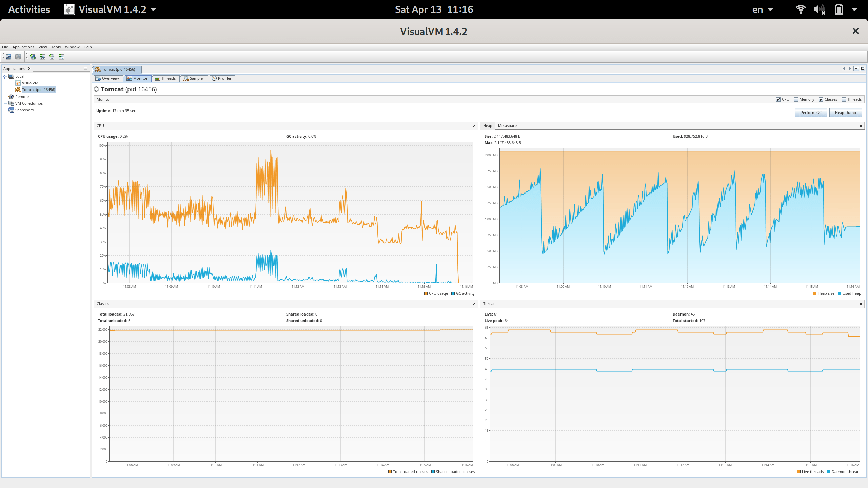Click the Threads tab icon
Image resolution: width=868 pixels, height=488 pixels.
[x=157, y=78]
